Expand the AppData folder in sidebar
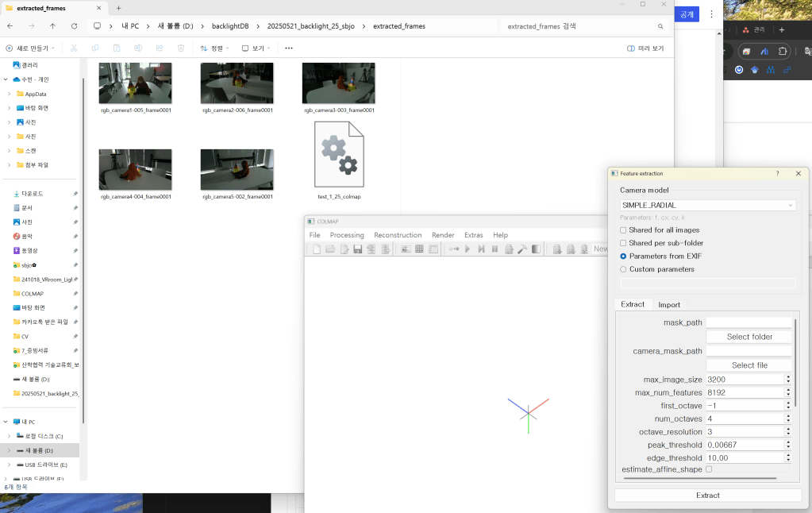The width and height of the screenshot is (812, 513). [x=9, y=94]
